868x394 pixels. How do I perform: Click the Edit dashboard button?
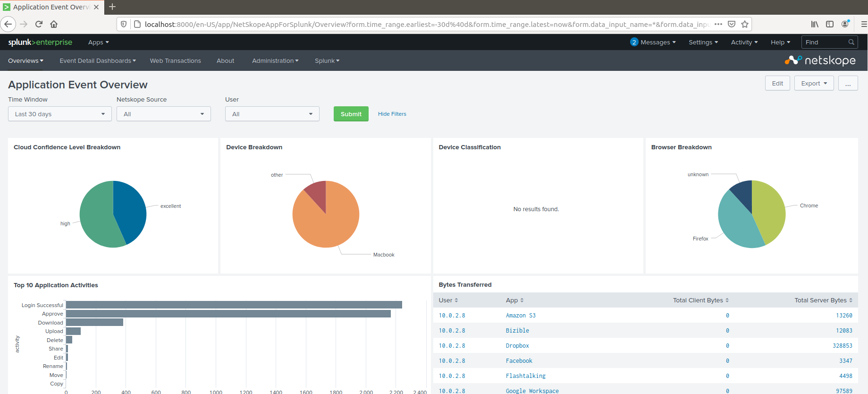pyautogui.click(x=777, y=83)
